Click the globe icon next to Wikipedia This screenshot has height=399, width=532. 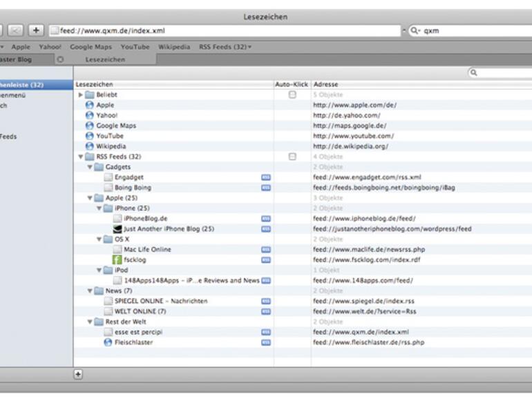tap(89, 146)
